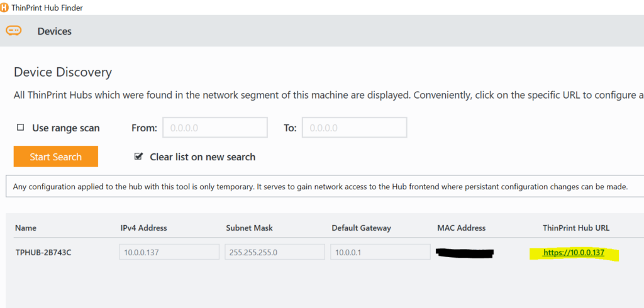This screenshot has height=308, width=644.
Task: Click the IPv4 Address column header
Action: [144, 228]
